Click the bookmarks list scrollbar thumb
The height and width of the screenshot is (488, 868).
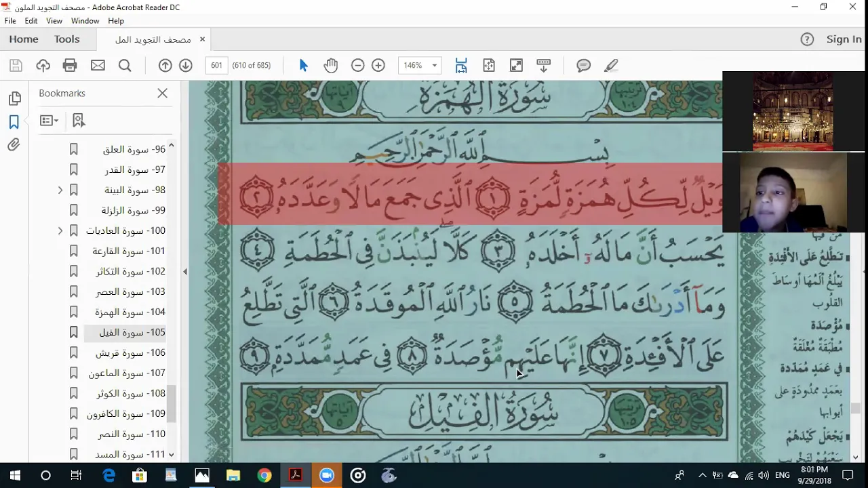point(172,405)
